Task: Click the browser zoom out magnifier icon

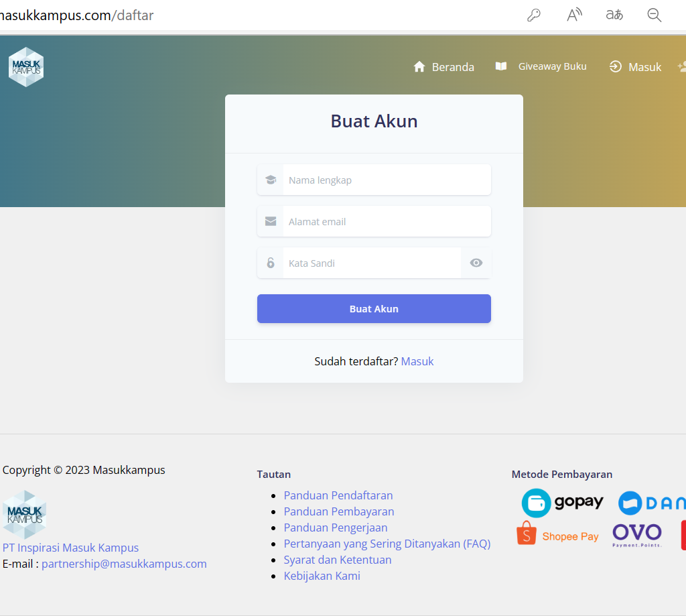Action: pyautogui.click(x=655, y=15)
